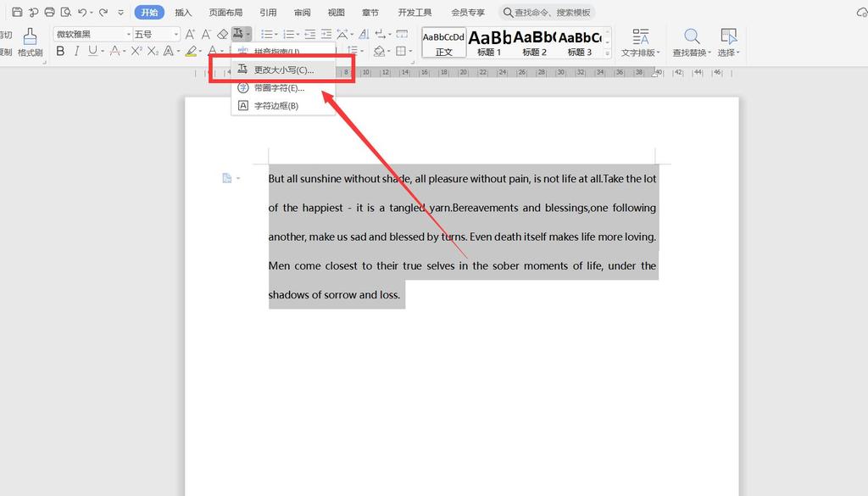
Task: Click the Save icon in quick access toolbar
Action: (x=17, y=13)
